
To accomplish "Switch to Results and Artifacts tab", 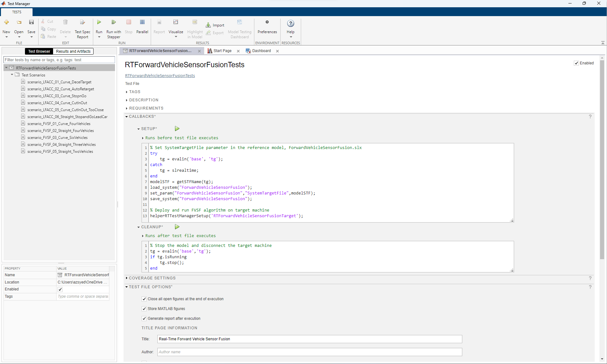I will (x=73, y=51).
